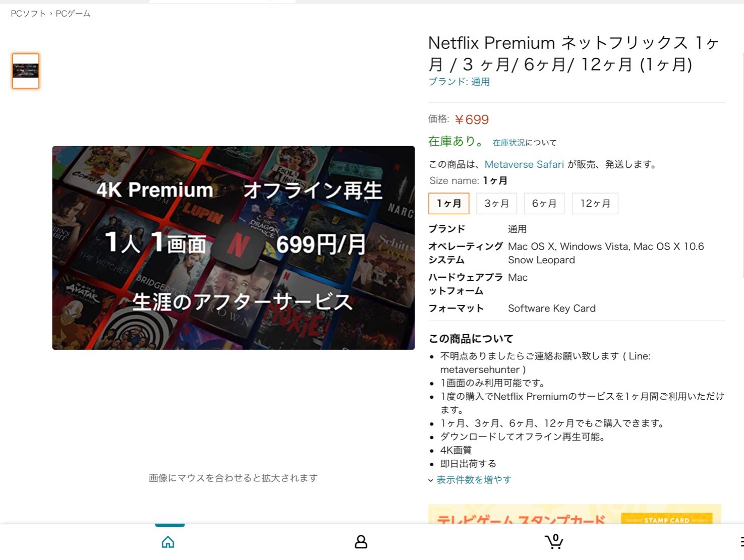Screen dimensions: 744x560
Task: Select the 12ヶ月 size option
Action: pos(595,204)
